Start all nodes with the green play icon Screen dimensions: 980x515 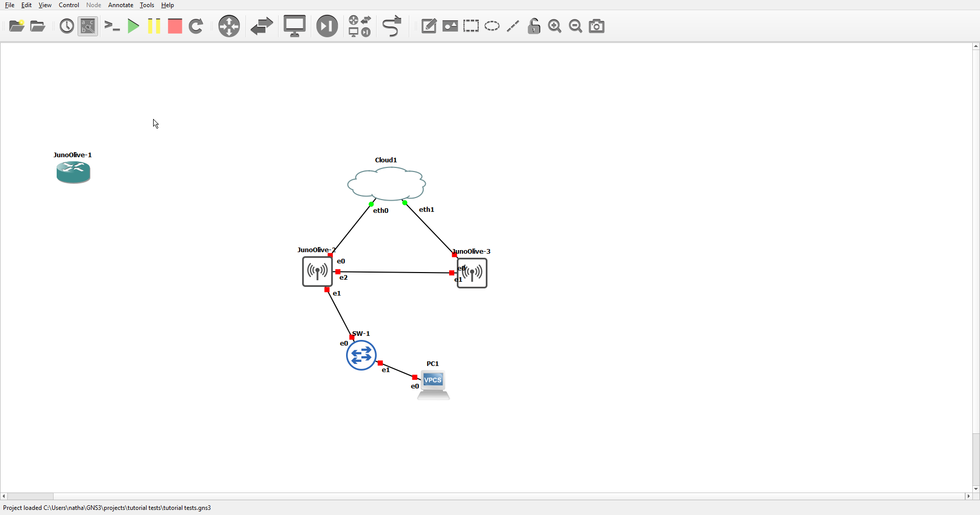coord(133,26)
